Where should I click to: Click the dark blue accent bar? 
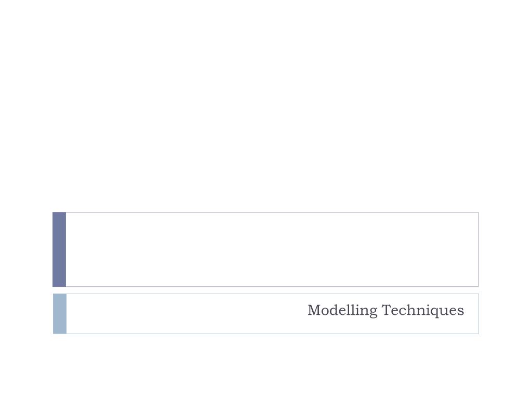click(59, 249)
